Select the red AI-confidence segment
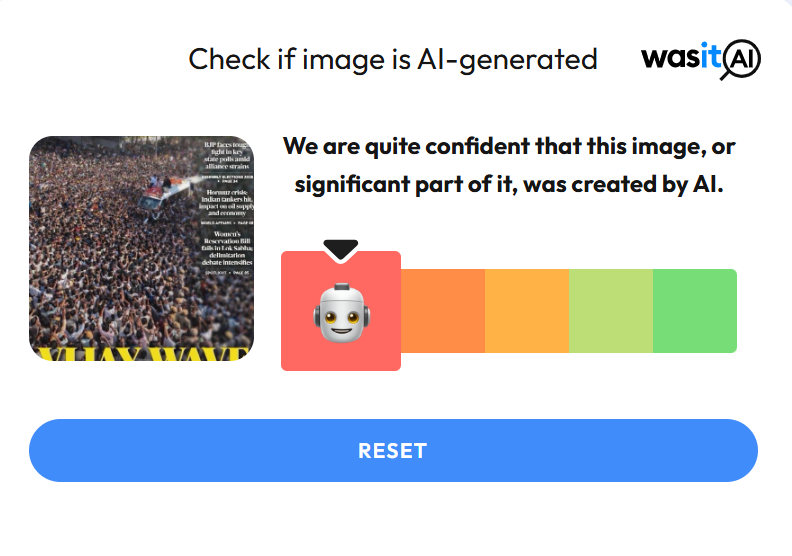 pos(341,311)
